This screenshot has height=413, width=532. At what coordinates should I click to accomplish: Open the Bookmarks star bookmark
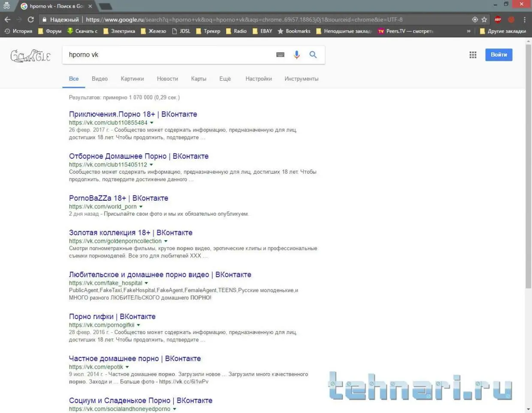(294, 31)
